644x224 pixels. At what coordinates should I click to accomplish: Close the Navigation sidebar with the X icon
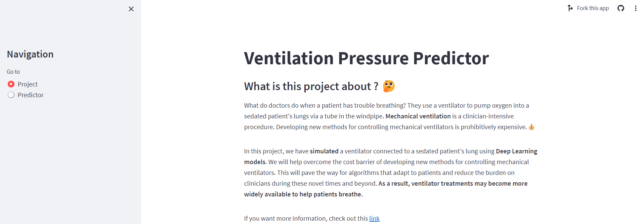coord(131,9)
